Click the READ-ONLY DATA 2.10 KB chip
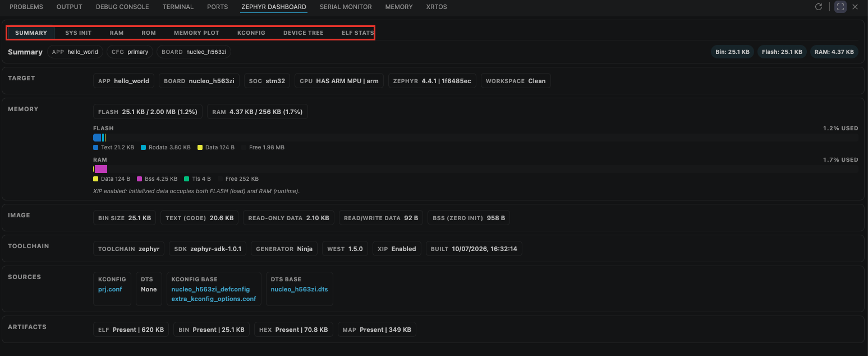Screen dimensions: 868x356 (x=288, y=218)
